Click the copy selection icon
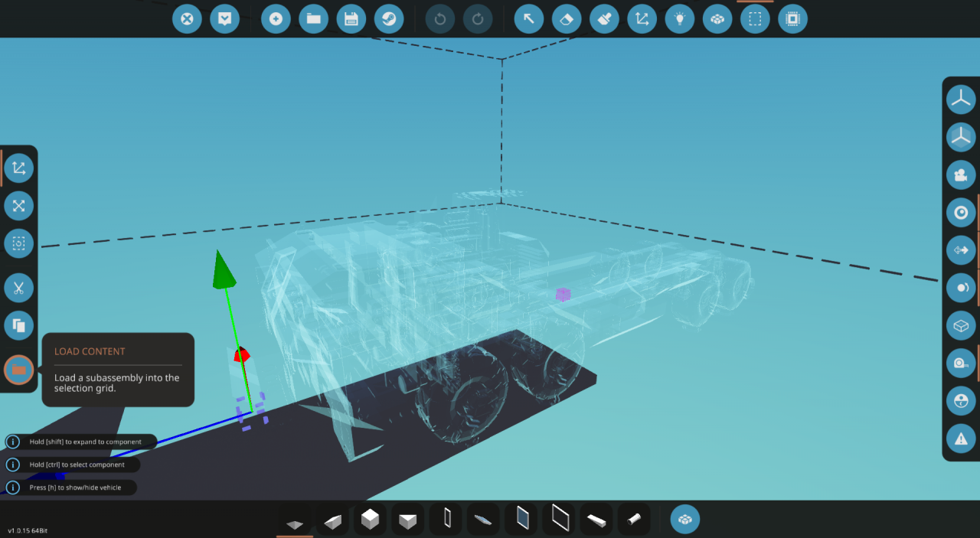The image size is (980, 538). [x=18, y=325]
